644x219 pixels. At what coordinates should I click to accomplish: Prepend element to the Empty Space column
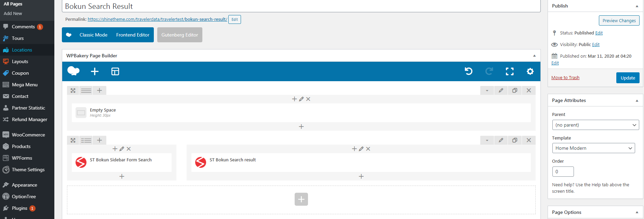(294, 99)
